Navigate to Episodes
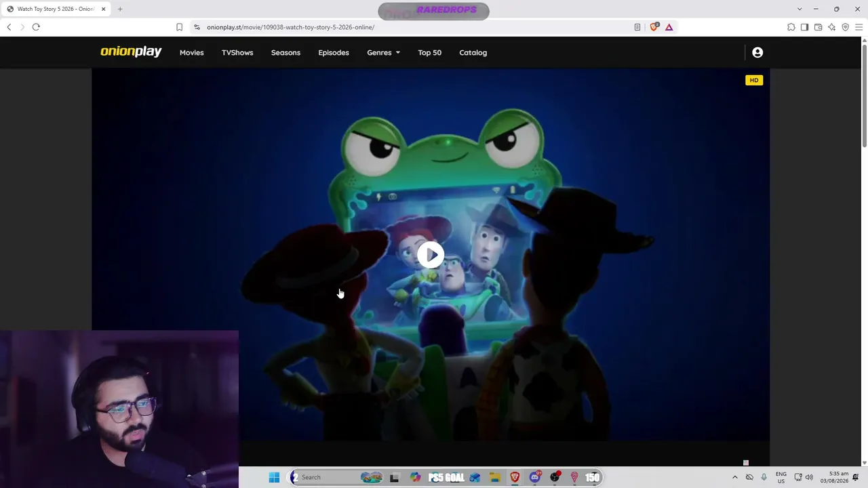Viewport: 868px width, 488px height. [334, 52]
